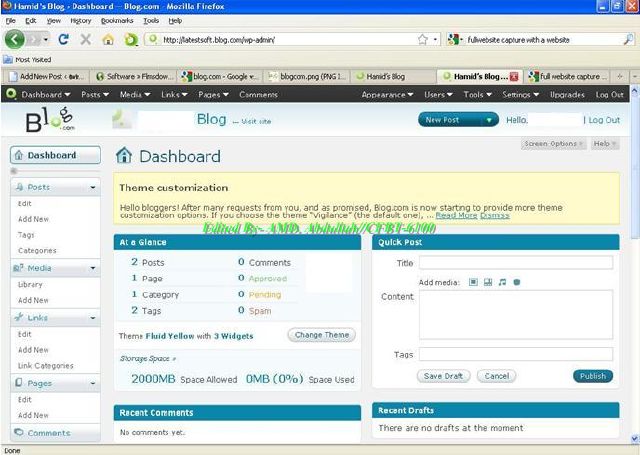Click into the Quick Post Tags field
The image size is (640, 455).
(x=516, y=354)
